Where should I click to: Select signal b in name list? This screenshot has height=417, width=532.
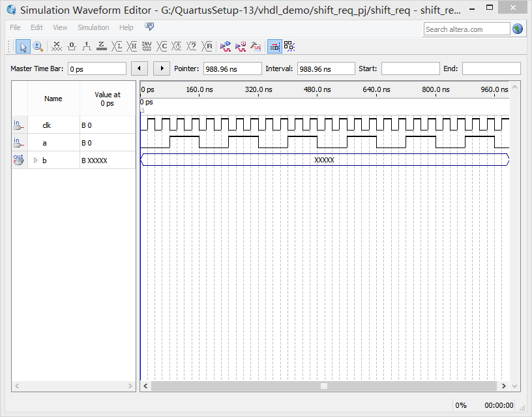tap(44, 161)
